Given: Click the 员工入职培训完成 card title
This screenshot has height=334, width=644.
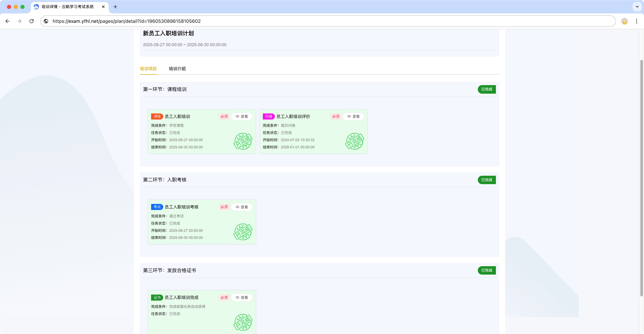Looking at the screenshot, I should click(x=181, y=298).
